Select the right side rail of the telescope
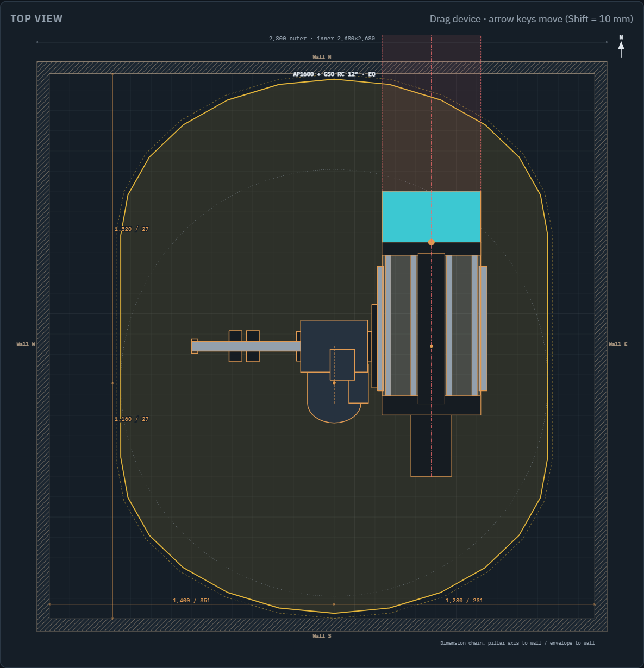 [483, 329]
